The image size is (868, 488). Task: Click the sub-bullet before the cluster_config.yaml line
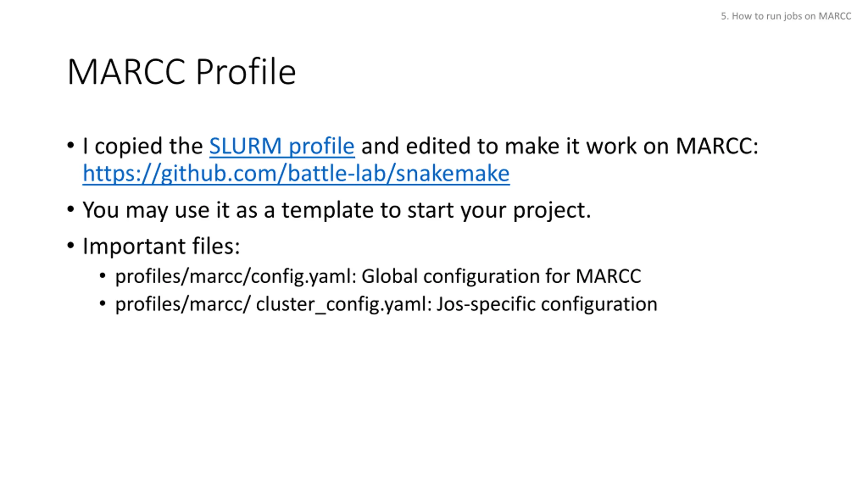103,303
